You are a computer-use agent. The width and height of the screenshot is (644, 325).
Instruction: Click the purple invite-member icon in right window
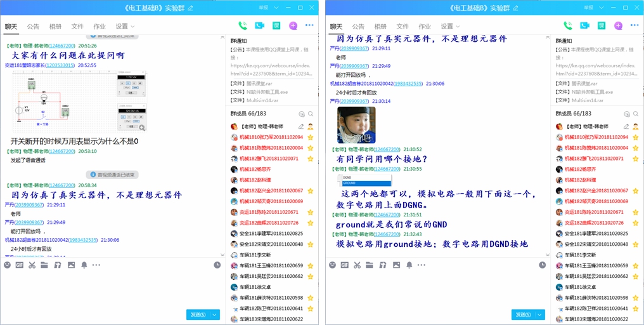[x=618, y=26]
